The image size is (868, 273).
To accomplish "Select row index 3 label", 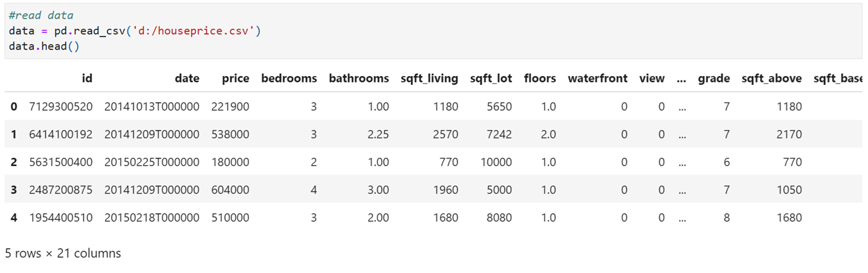I will (x=14, y=190).
